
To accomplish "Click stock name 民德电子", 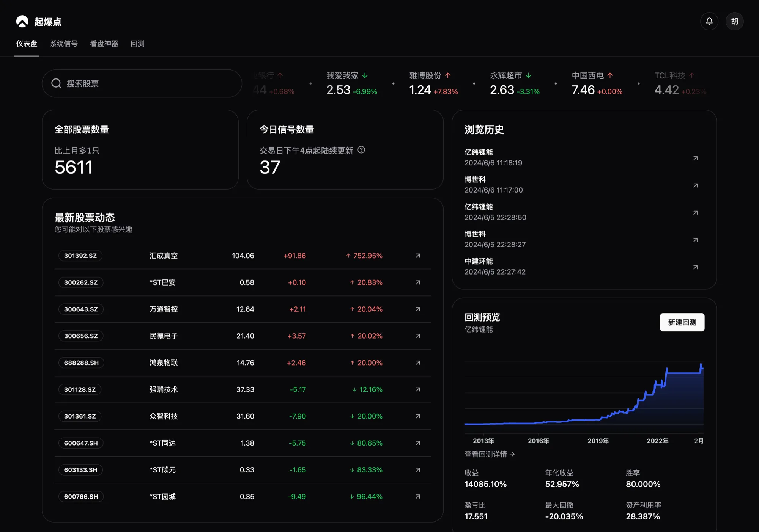I will coord(164,336).
